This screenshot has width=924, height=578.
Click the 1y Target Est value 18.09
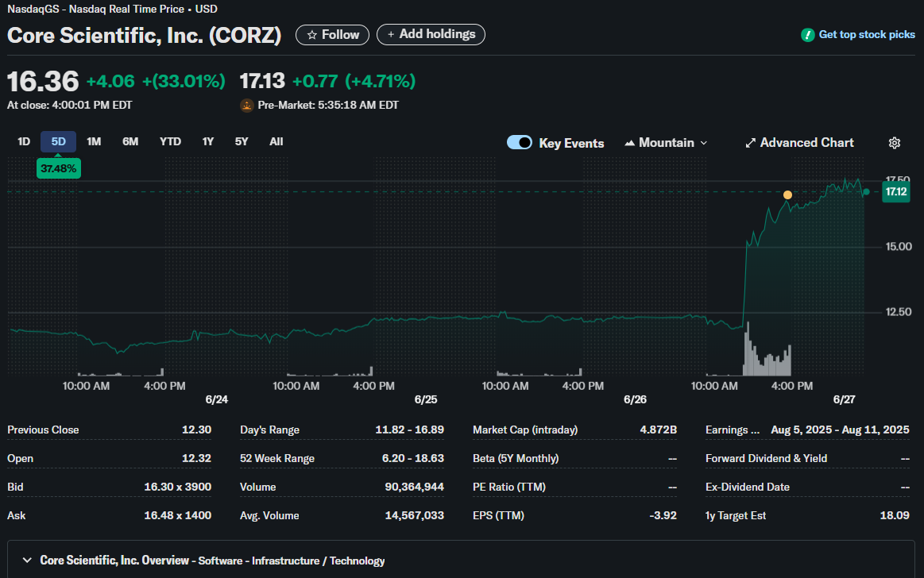coord(895,515)
